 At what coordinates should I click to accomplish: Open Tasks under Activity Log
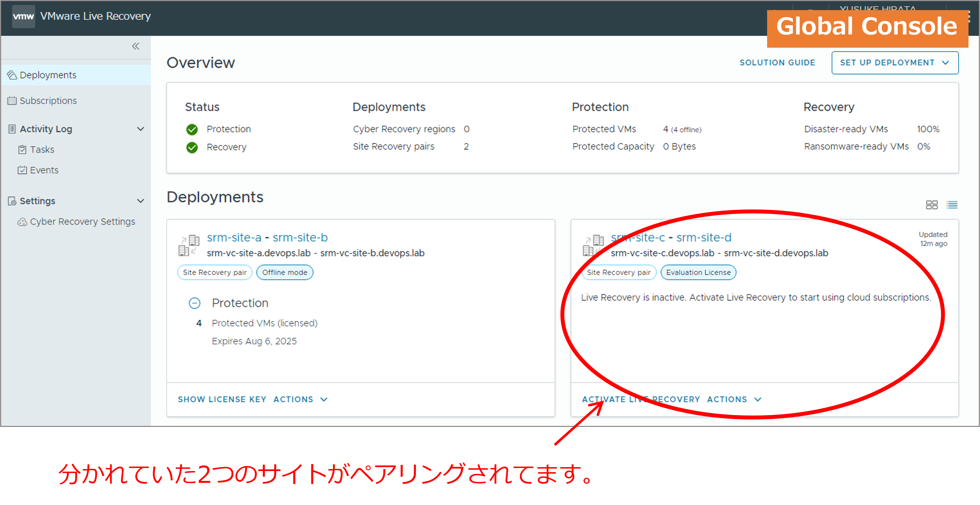point(42,149)
